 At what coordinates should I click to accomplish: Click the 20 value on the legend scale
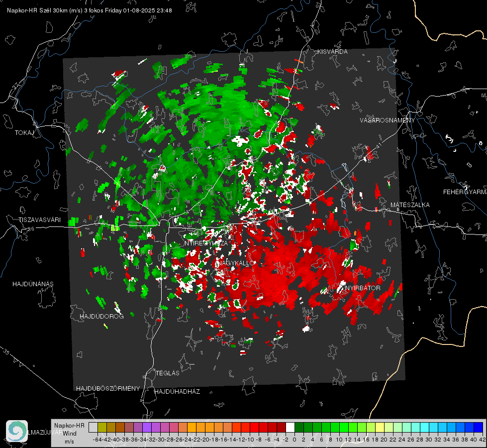point(384,440)
